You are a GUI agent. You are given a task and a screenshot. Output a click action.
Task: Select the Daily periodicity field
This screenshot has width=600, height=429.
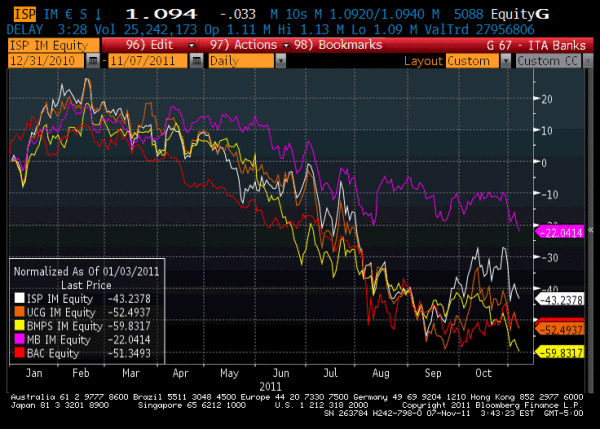click(x=241, y=61)
